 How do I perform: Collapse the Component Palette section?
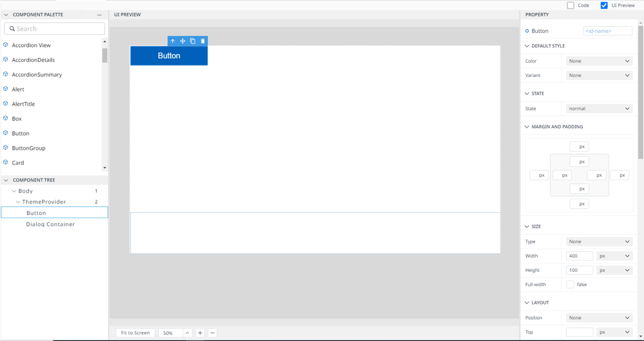click(6, 15)
